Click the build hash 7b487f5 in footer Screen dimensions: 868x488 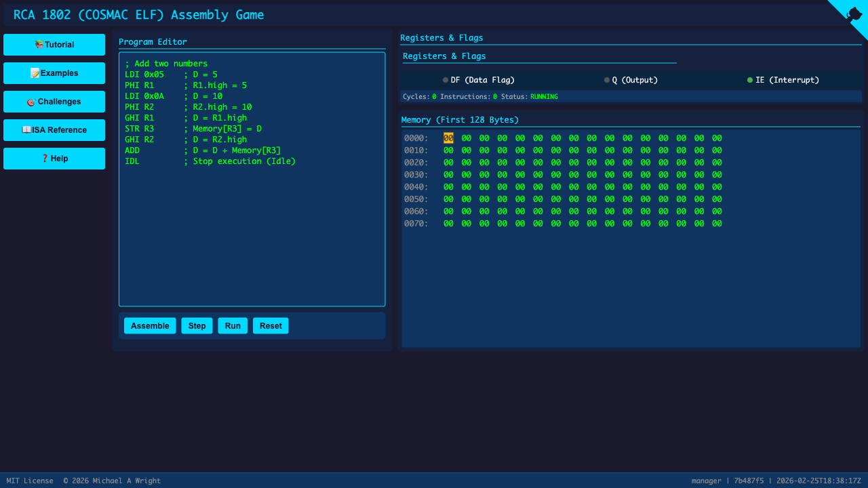point(749,481)
